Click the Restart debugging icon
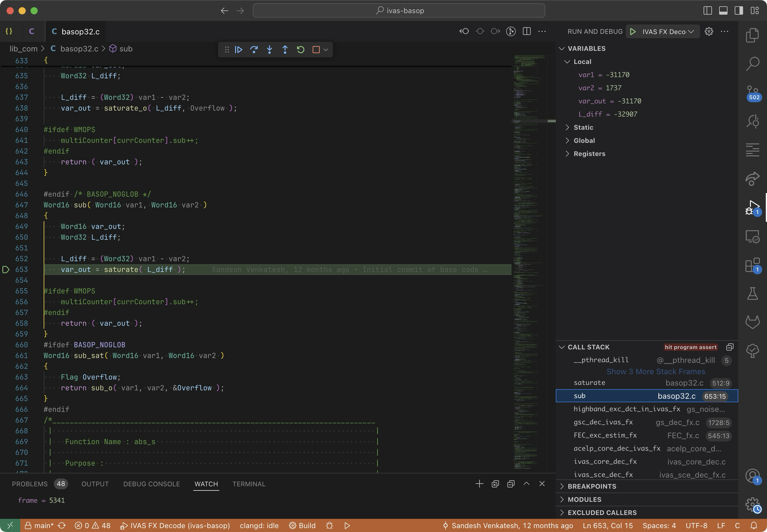Image resolution: width=767 pixels, height=532 pixels. 300,50
